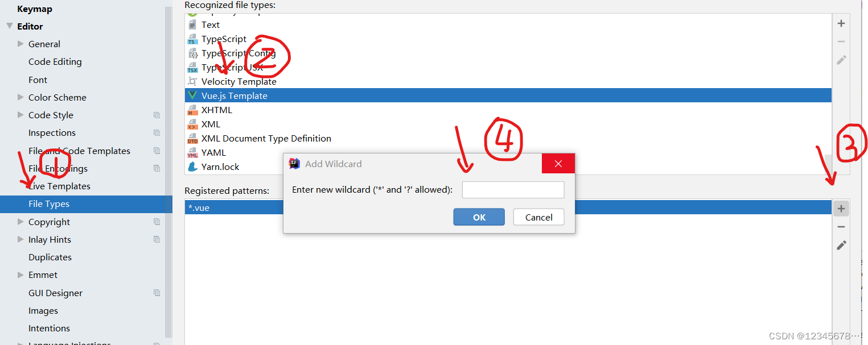Click the edit registered pattern pencil icon
The width and height of the screenshot is (868, 345).
pyautogui.click(x=841, y=246)
